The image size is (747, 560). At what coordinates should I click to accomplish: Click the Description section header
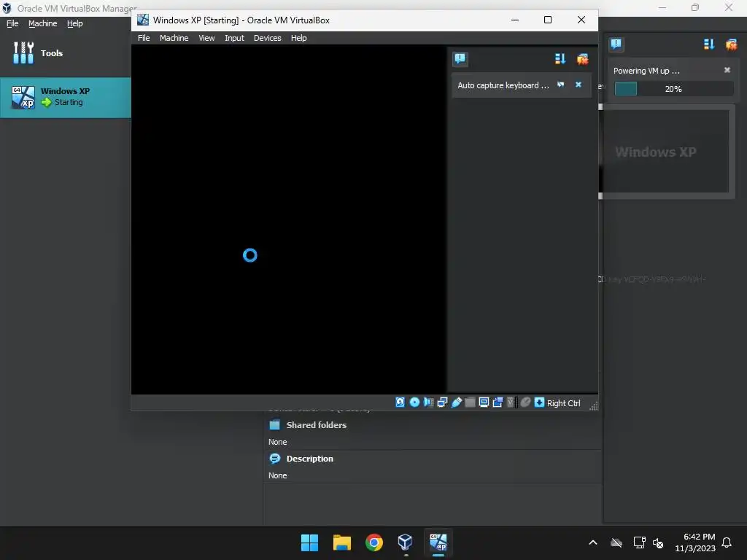[x=309, y=459]
